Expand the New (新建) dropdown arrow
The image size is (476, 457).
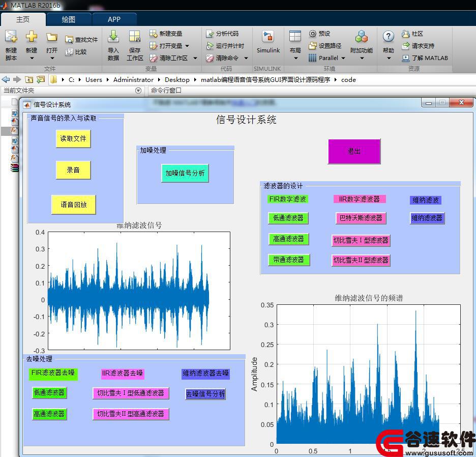tap(32, 59)
